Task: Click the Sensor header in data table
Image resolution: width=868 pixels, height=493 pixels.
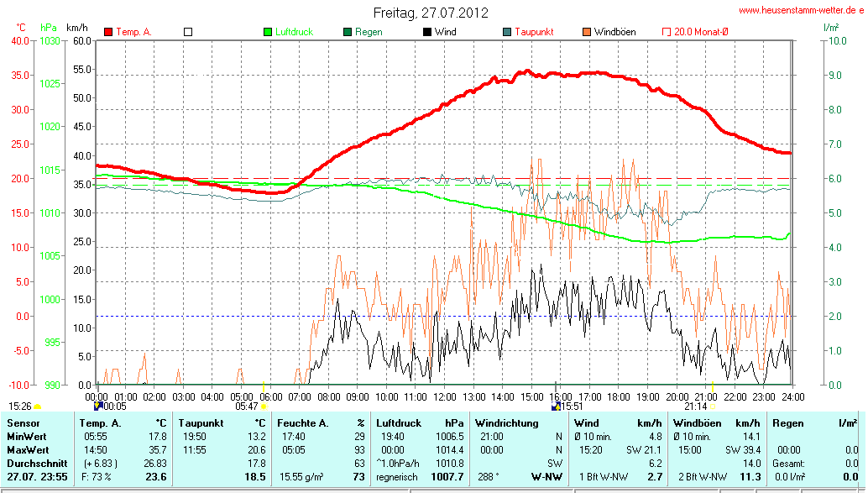Action: [23, 422]
